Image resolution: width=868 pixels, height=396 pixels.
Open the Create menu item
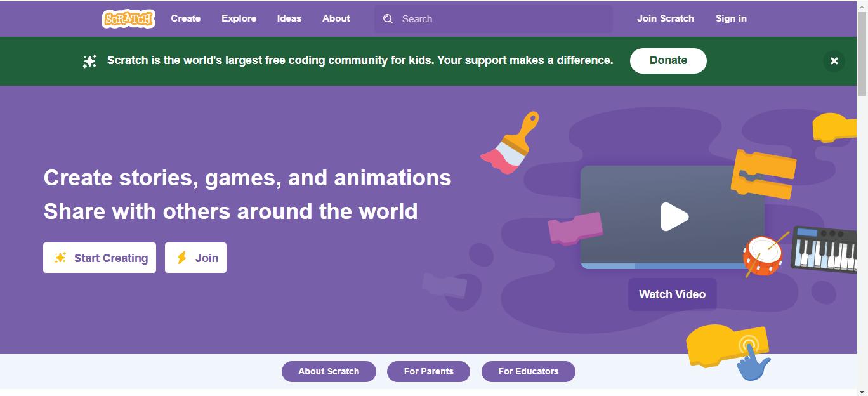185,18
